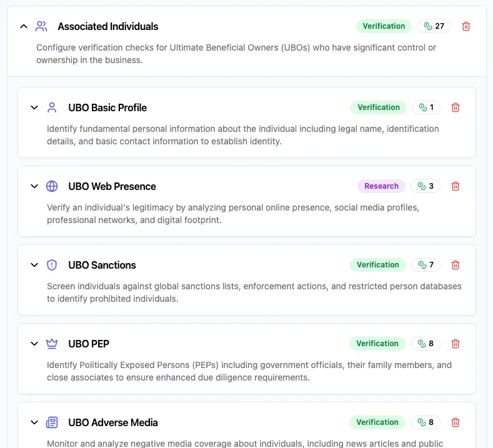Click the Research badge on UBO Web Presence
This screenshot has width=493, height=448.
pyautogui.click(x=381, y=186)
